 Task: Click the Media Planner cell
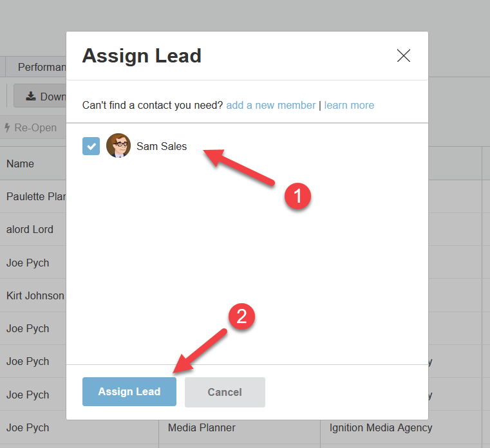(x=202, y=427)
